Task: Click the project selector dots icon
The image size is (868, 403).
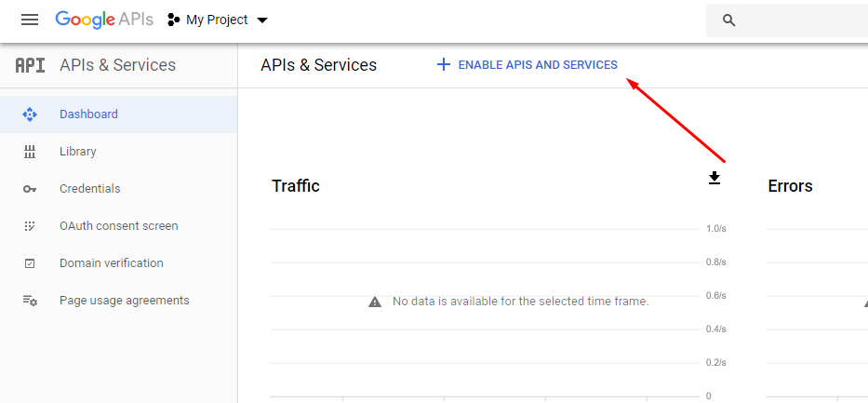Action: pos(173,20)
